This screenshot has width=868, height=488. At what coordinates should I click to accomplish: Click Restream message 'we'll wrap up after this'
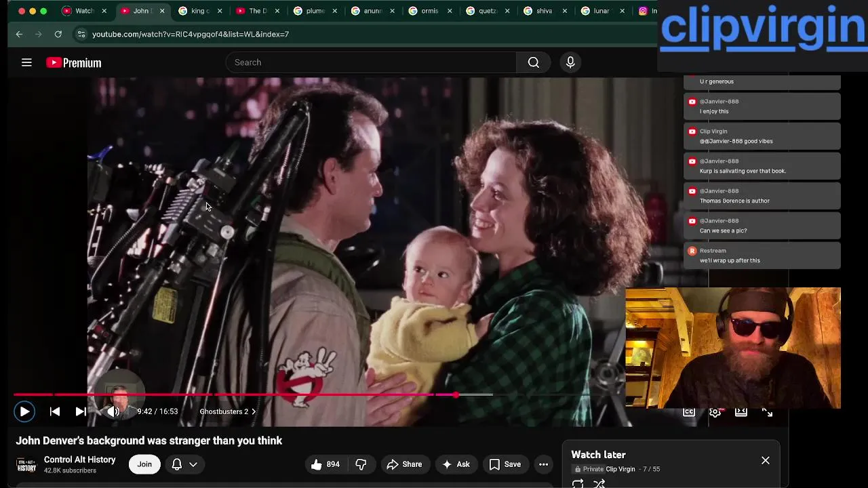762,256
